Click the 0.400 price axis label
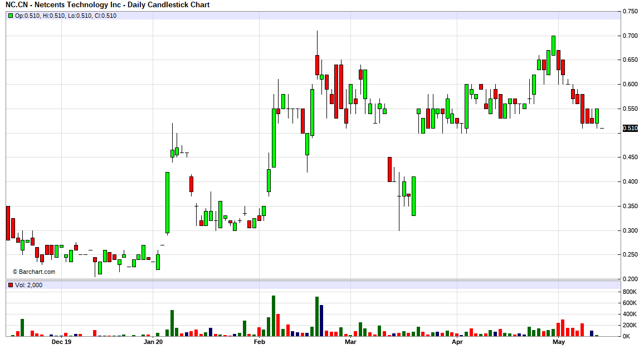This screenshot has height=359, width=644. pyautogui.click(x=631, y=182)
